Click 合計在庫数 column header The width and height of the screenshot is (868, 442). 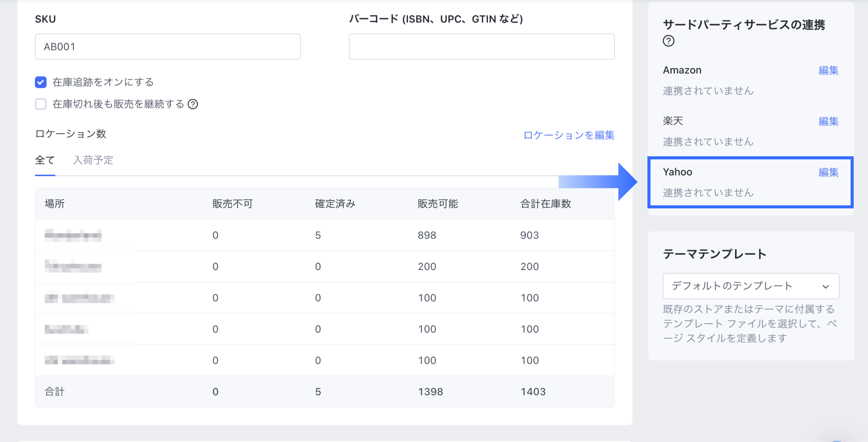(545, 204)
